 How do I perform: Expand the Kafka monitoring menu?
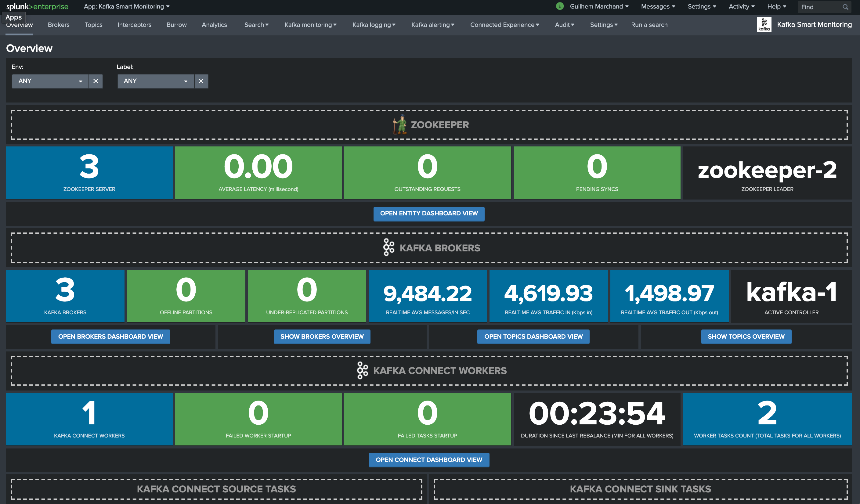pyautogui.click(x=311, y=25)
